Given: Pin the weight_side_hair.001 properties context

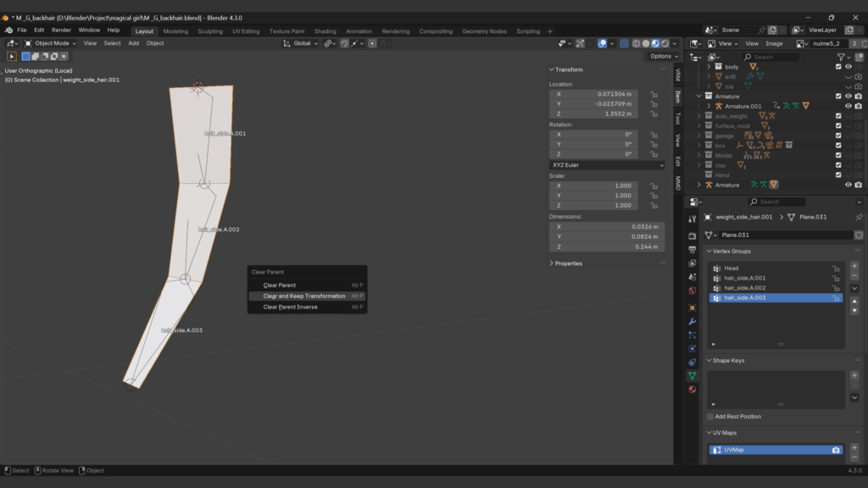Looking at the screenshot, I should point(858,217).
